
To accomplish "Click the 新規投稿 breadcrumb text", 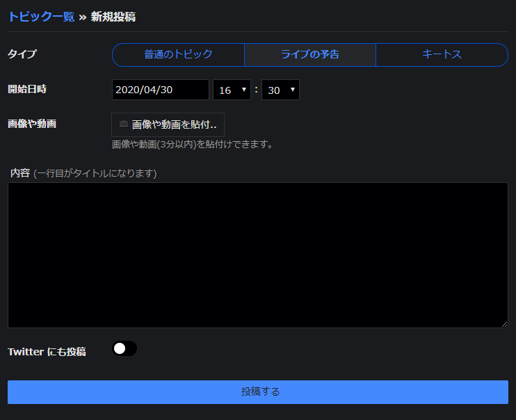I will pos(113,17).
